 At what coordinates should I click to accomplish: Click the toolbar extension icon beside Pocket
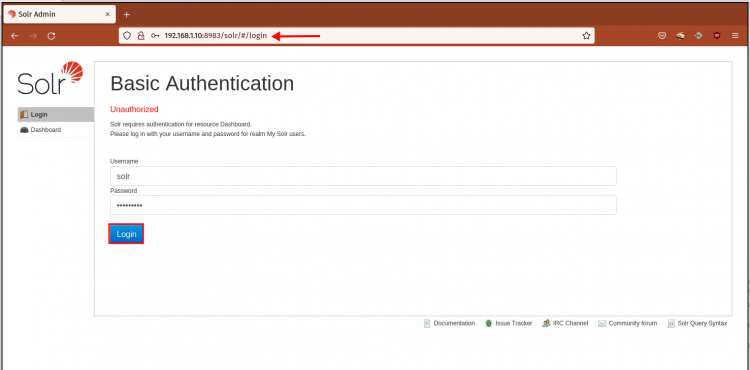(680, 35)
